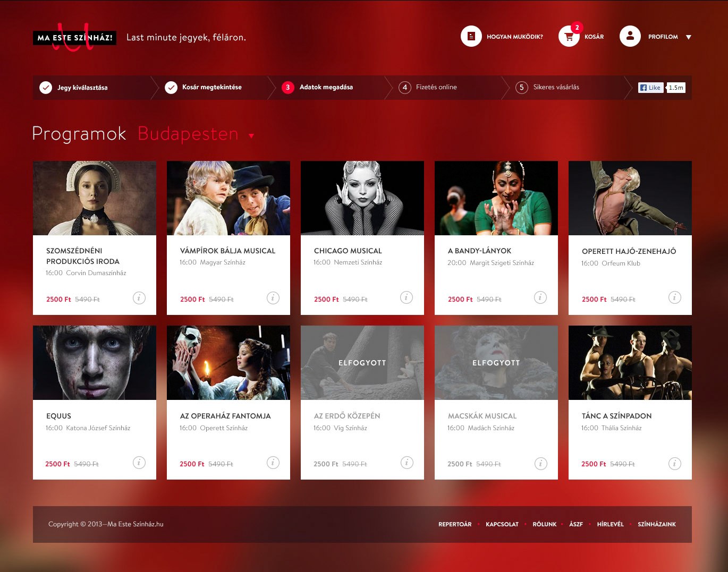Click info icon on A Bandy-lányok card
This screenshot has height=572, width=728.
coord(540,297)
